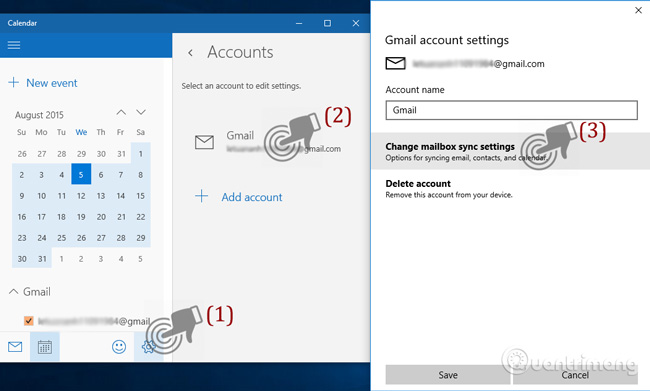This screenshot has height=391, width=650.
Task: Switch to the Mail app icon
Action: pyautogui.click(x=15, y=347)
